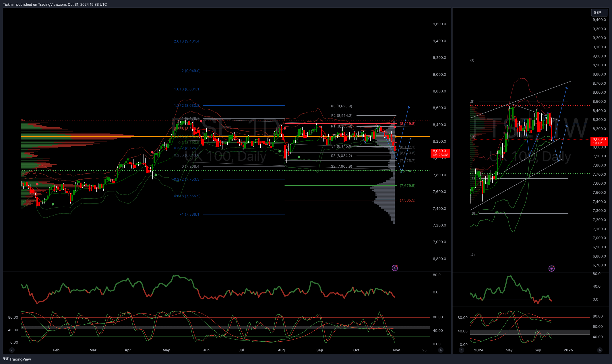Open the GBP currency selector

click(599, 12)
